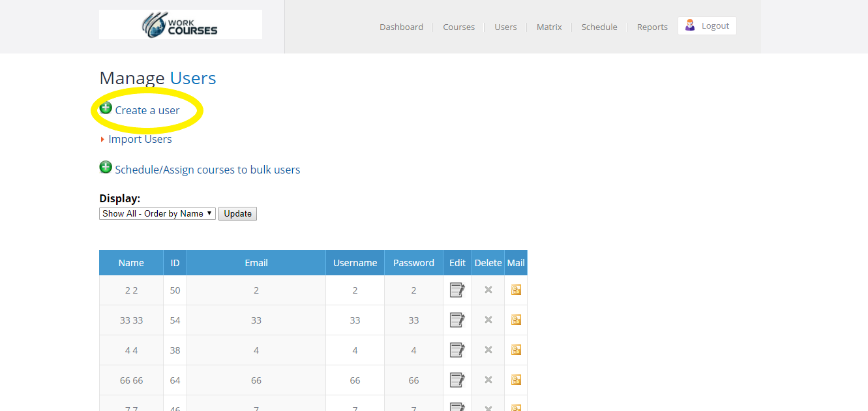Open the edit icon for user 66 66
The height and width of the screenshot is (411, 868).
(457, 380)
